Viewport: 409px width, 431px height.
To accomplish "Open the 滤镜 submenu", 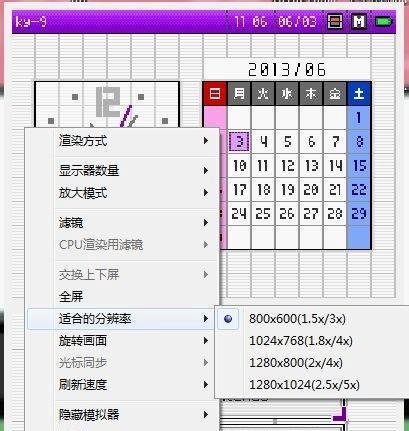I will [x=123, y=222].
